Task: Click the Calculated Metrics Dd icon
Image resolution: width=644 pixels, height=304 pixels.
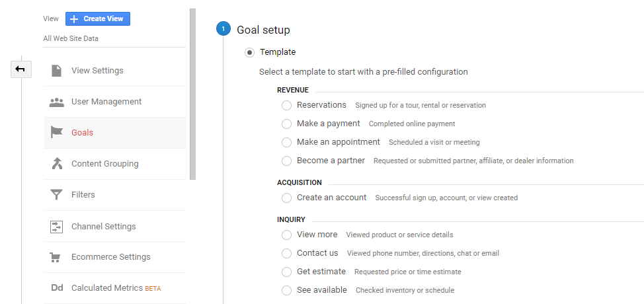Action: [x=57, y=288]
